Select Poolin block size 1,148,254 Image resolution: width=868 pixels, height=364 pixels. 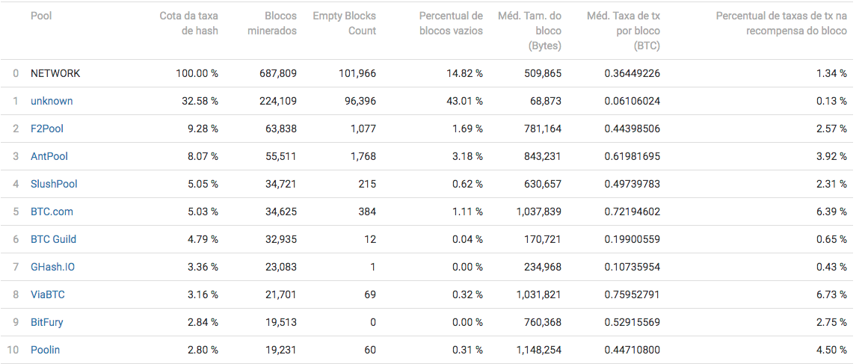(538, 350)
